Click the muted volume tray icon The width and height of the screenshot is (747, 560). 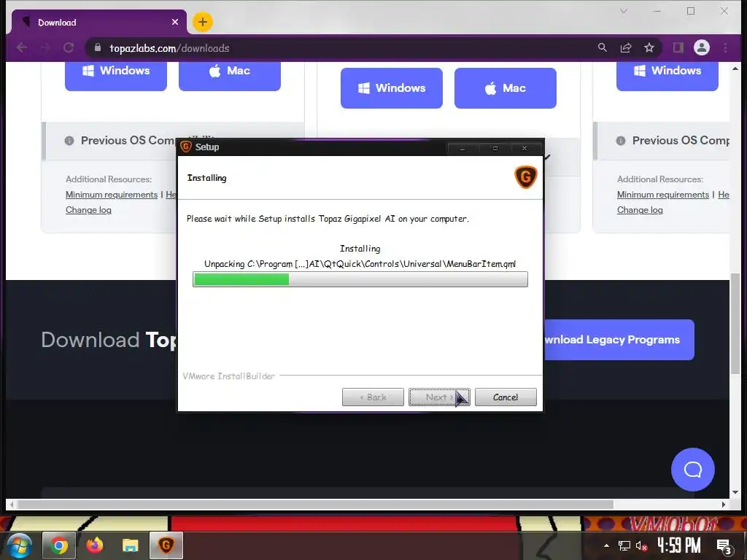[x=641, y=545]
